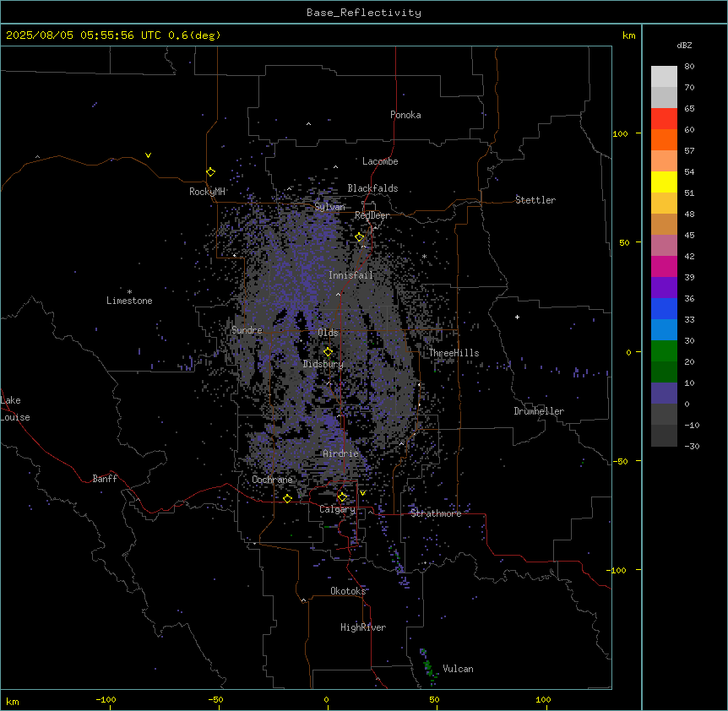Click the Stettler label
Viewport: 728px width, 711px height.
click(535, 200)
